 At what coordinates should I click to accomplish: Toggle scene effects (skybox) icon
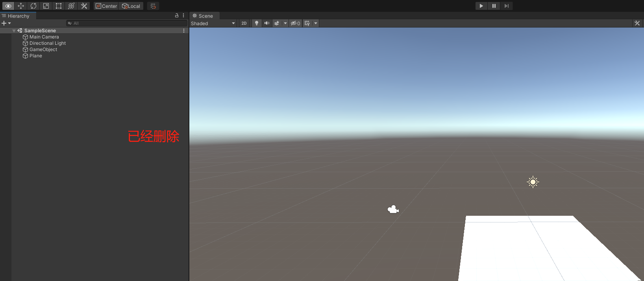[x=277, y=23]
